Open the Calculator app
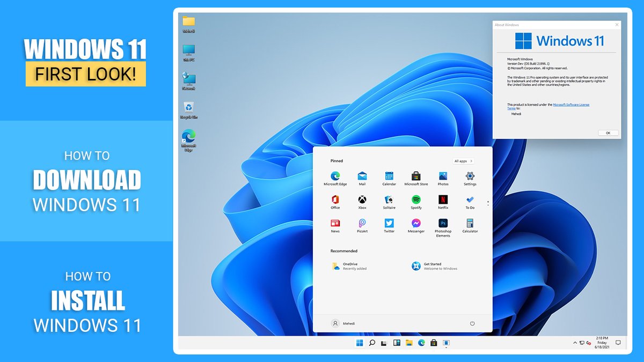 [x=470, y=225]
